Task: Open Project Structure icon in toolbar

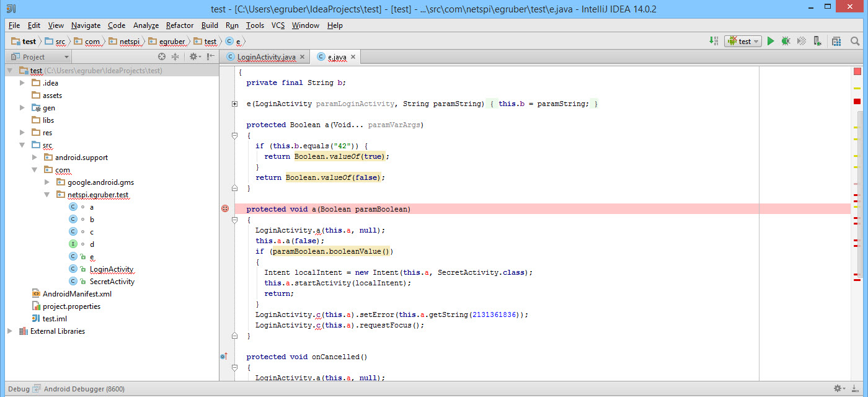Action: click(x=836, y=41)
